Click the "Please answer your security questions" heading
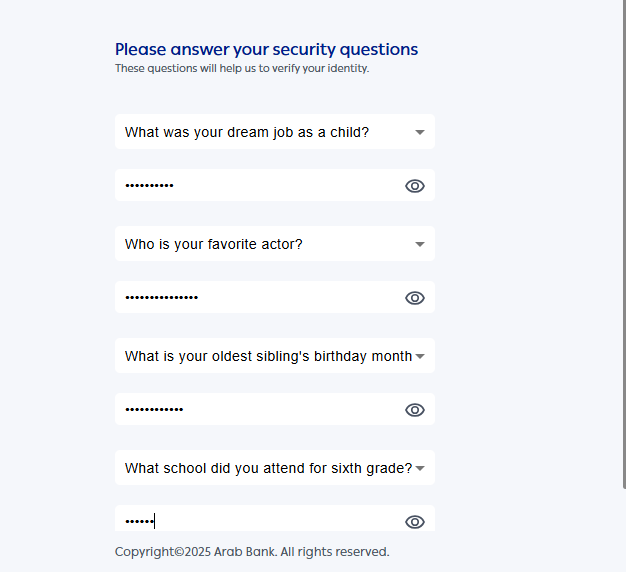 266,49
